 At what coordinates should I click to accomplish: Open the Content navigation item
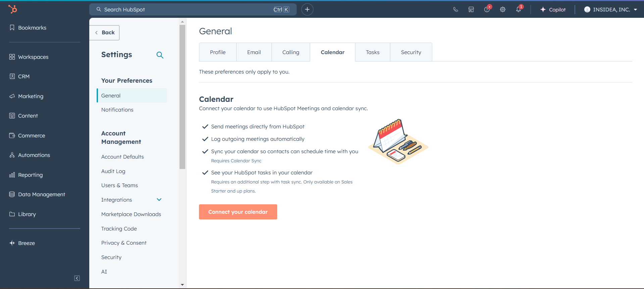(24, 116)
